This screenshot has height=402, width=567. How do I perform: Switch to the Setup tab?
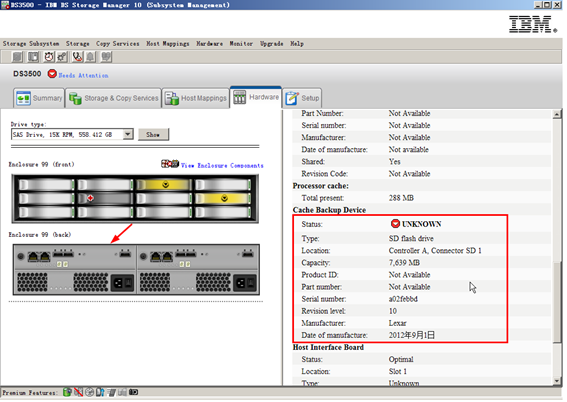pos(302,98)
